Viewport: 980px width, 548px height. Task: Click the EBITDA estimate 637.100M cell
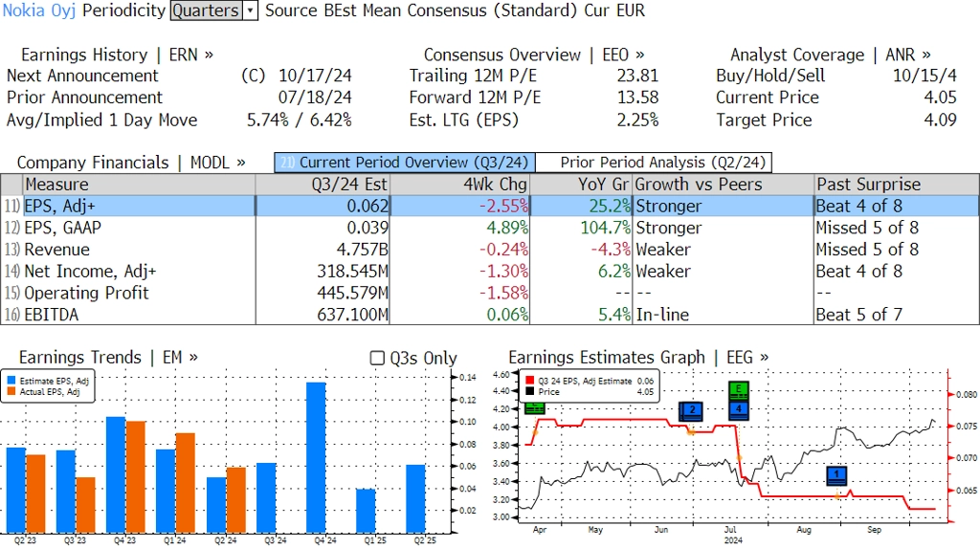pyautogui.click(x=323, y=315)
